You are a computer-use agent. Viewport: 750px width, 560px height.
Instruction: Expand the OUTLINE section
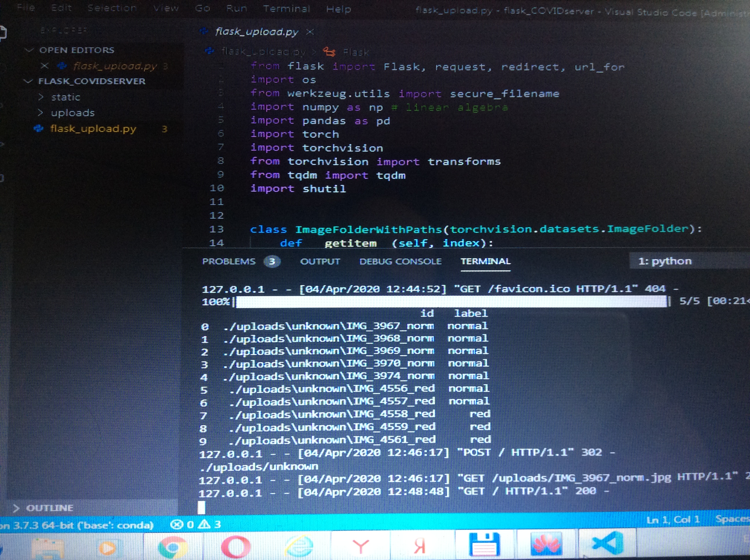pos(49,508)
